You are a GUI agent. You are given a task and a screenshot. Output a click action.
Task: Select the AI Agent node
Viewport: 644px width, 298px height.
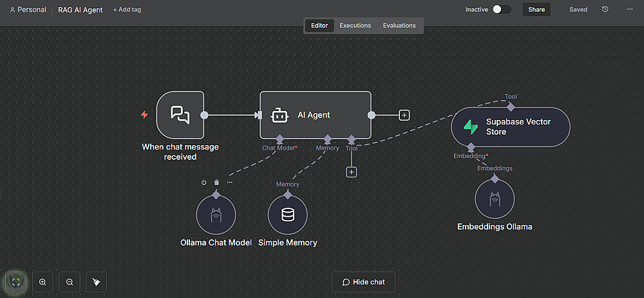316,115
